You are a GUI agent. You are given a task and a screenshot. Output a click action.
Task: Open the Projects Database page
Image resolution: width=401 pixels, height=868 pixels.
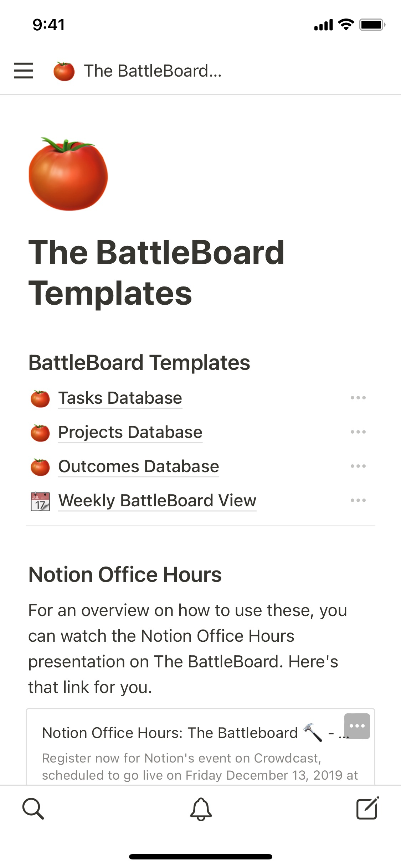130,432
